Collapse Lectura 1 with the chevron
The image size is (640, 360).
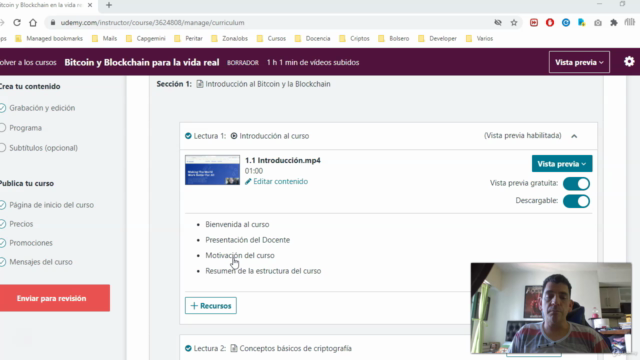(574, 136)
